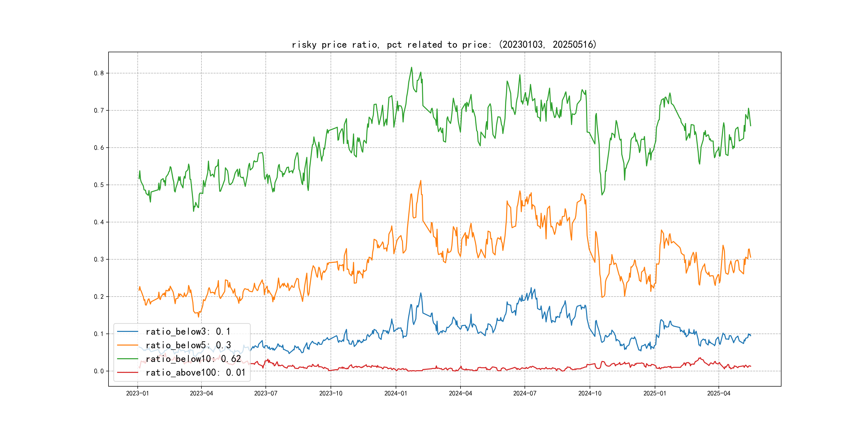Select the 'ratio_above100: 0.01' legend label

coord(196,372)
